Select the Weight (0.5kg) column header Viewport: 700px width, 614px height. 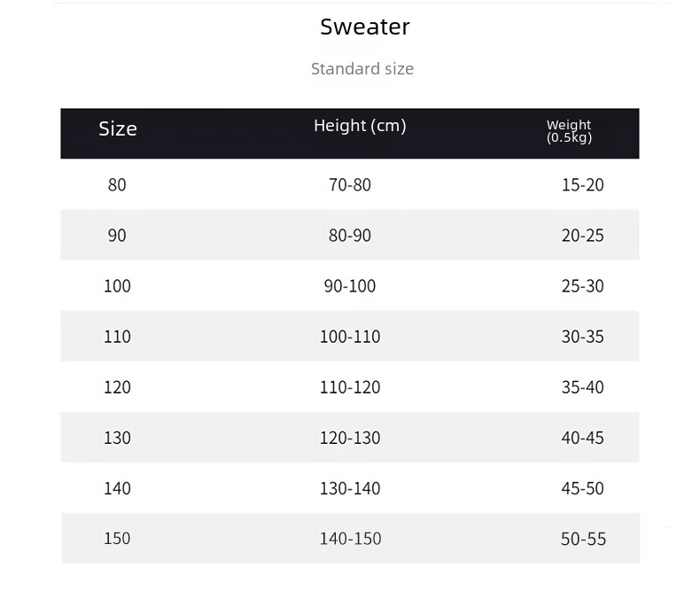tap(569, 131)
